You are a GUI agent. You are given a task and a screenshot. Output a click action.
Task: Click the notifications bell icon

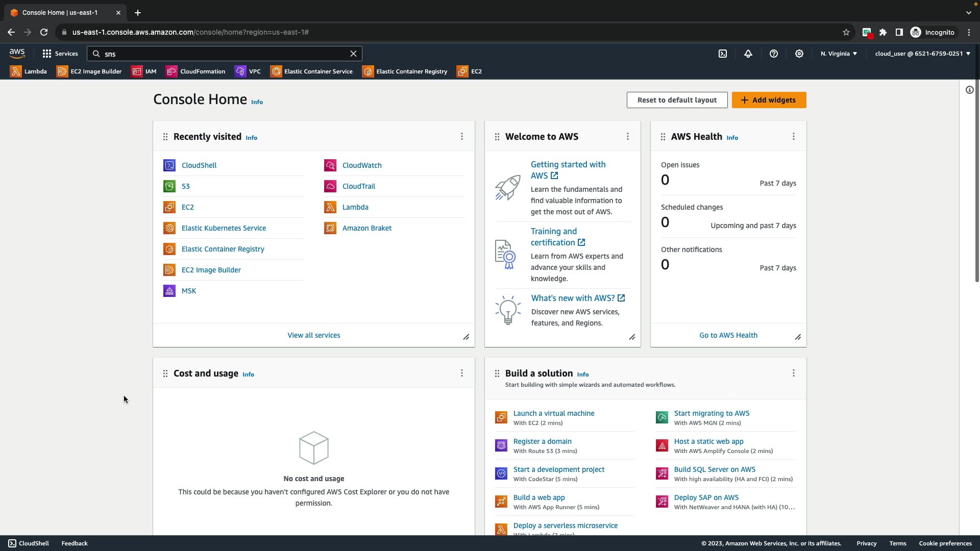(748, 54)
